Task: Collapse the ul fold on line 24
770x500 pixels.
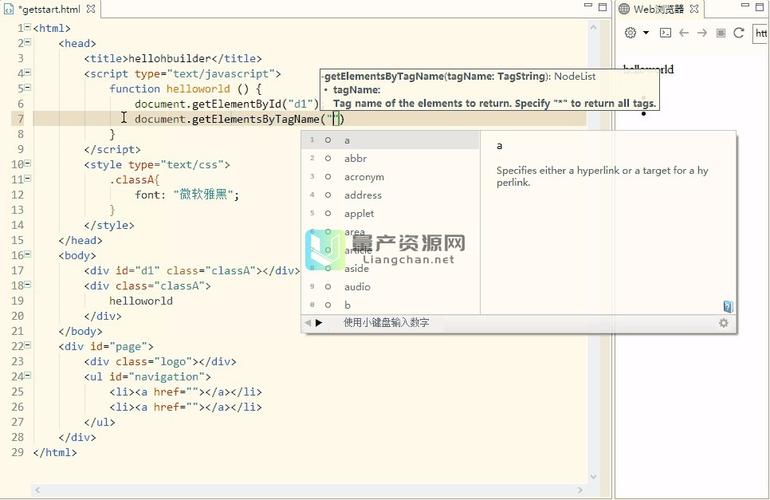Action: [28, 375]
